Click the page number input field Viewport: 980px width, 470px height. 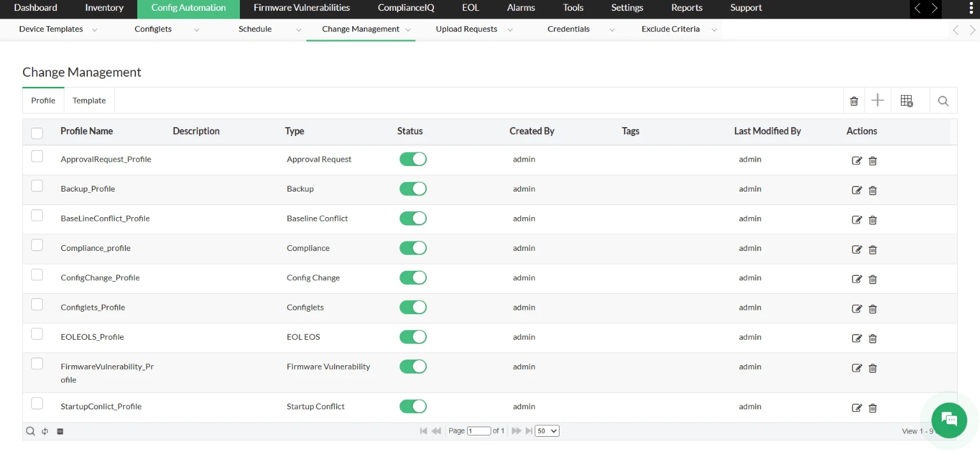[x=479, y=431]
